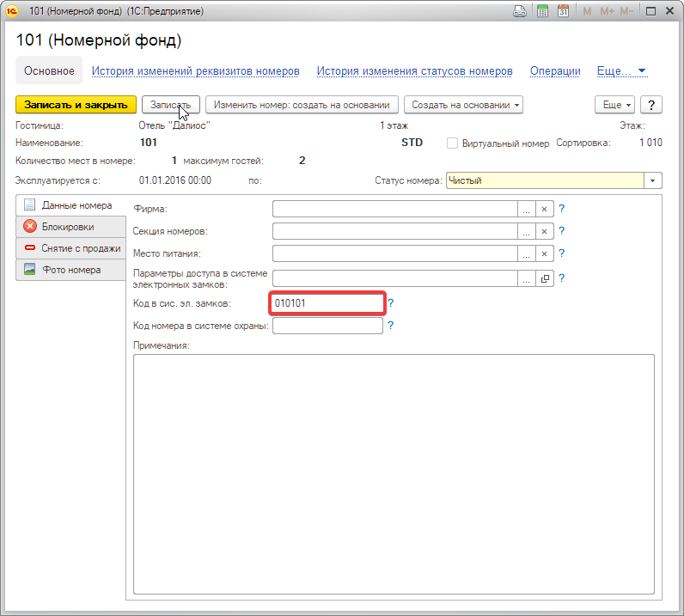Close the 101 (Номерной фонд) window

(670, 11)
